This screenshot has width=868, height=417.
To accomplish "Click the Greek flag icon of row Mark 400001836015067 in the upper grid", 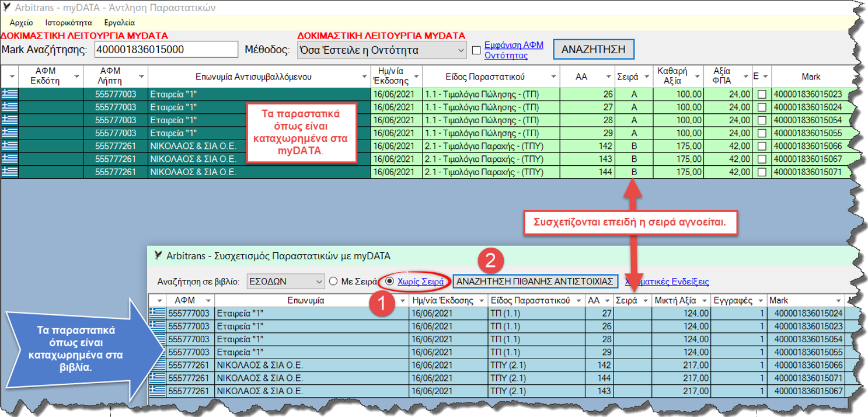I will (10, 159).
